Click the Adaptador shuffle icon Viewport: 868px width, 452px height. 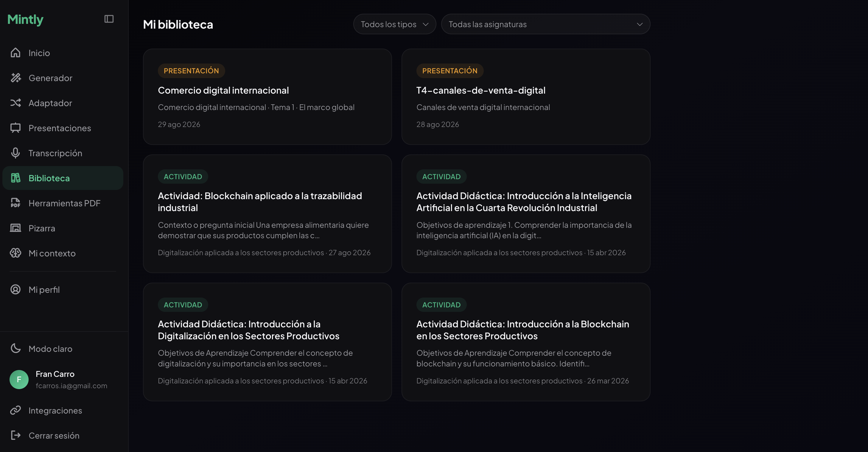pyautogui.click(x=15, y=103)
